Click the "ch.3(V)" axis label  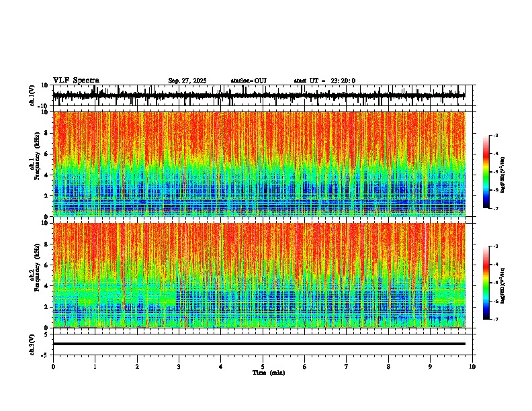(x=32, y=345)
